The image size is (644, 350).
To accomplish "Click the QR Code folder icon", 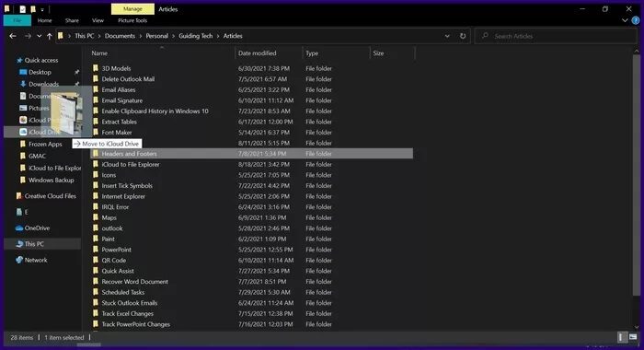I will [96, 261].
